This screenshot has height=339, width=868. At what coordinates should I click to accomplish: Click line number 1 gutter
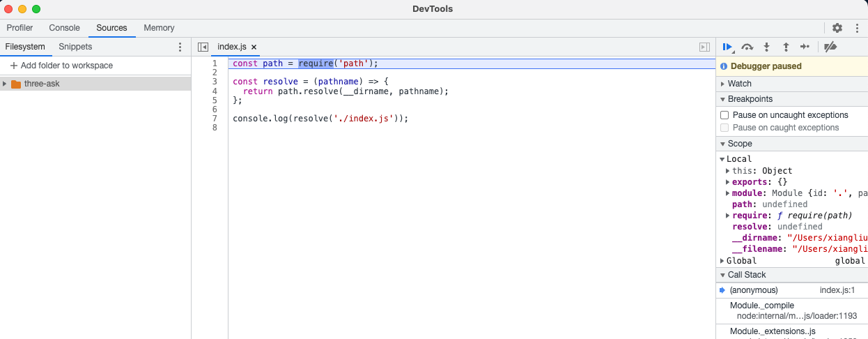pos(215,63)
